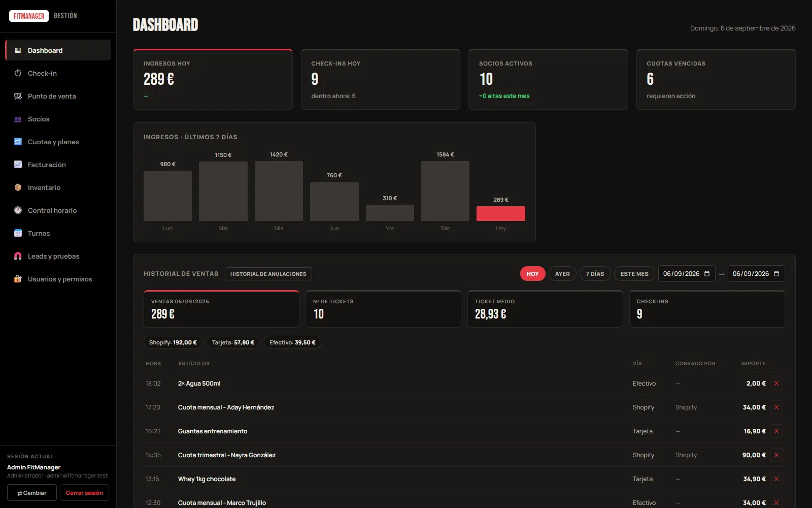812x508 pixels.
Task: Click the Ticket medio 28,93 € card
Action: [x=545, y=309]
